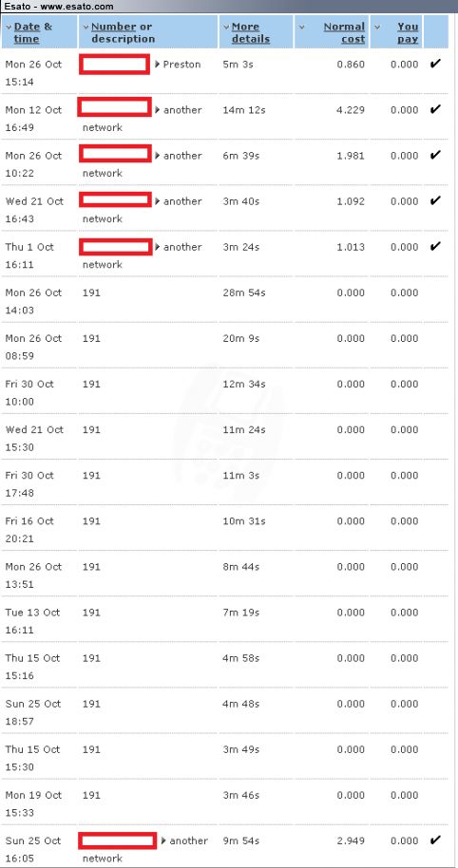
Task: Sort by the Normal cost header link
Action: coord(345,32)
